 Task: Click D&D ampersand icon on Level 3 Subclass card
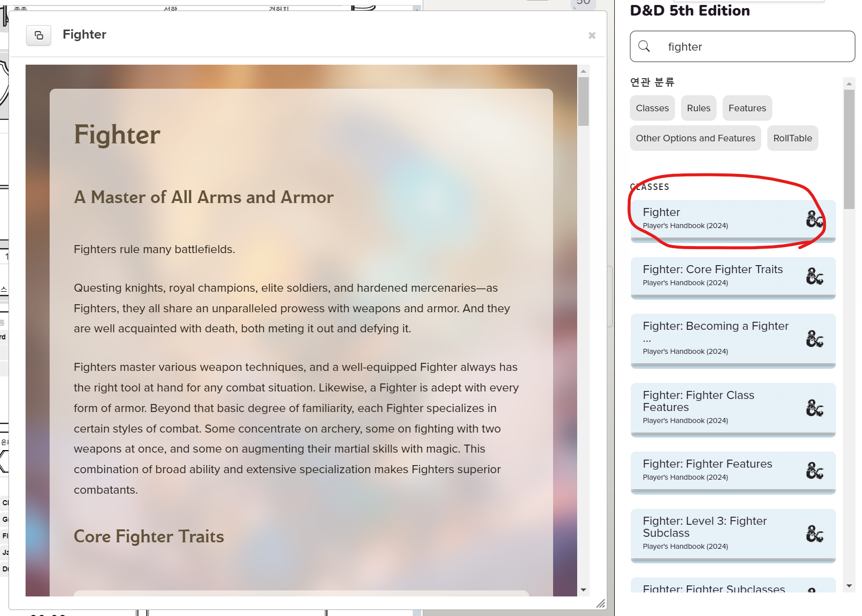(x=815, y=534)
